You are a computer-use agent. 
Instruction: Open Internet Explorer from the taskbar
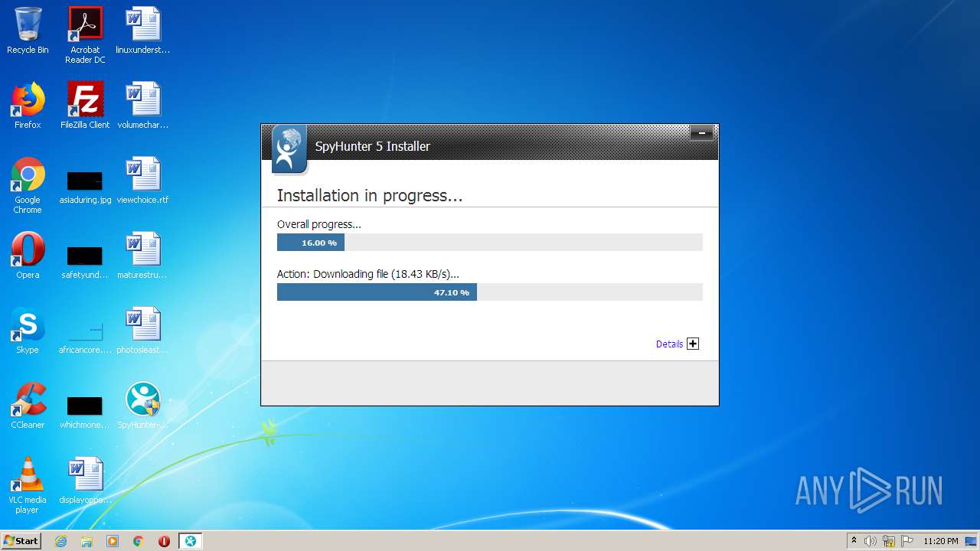tap(61, 541)
